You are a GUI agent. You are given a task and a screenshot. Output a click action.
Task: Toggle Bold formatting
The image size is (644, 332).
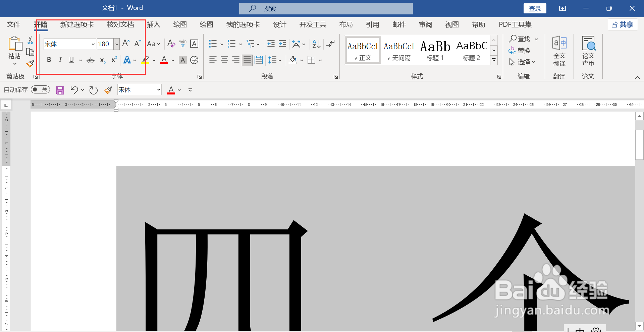point(49,60)
